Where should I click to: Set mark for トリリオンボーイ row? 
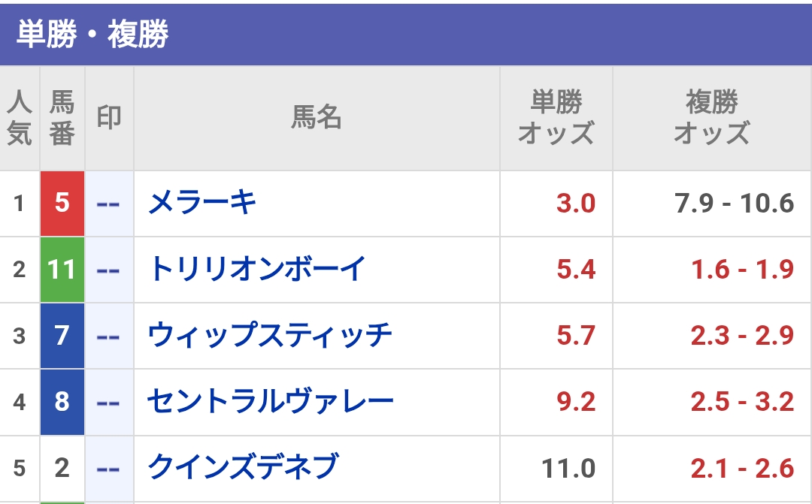point(109,270)
